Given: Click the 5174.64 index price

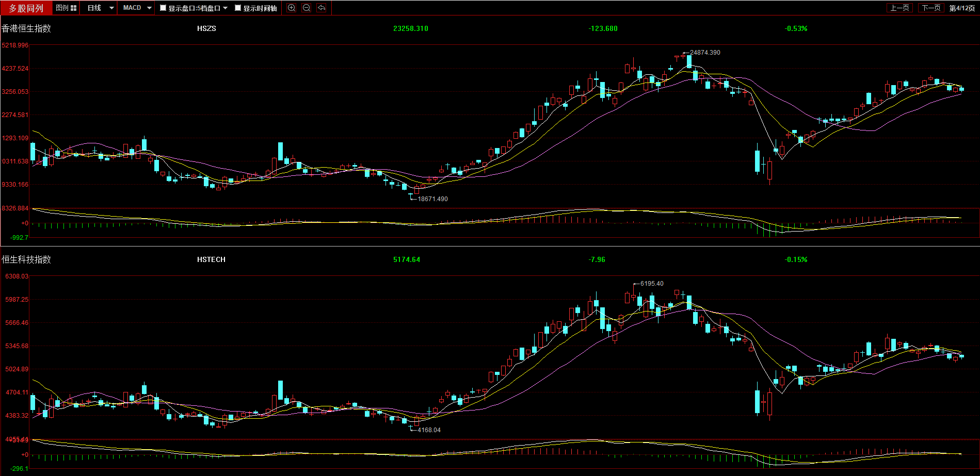Looking at the screenshot, I should [407, 259].
